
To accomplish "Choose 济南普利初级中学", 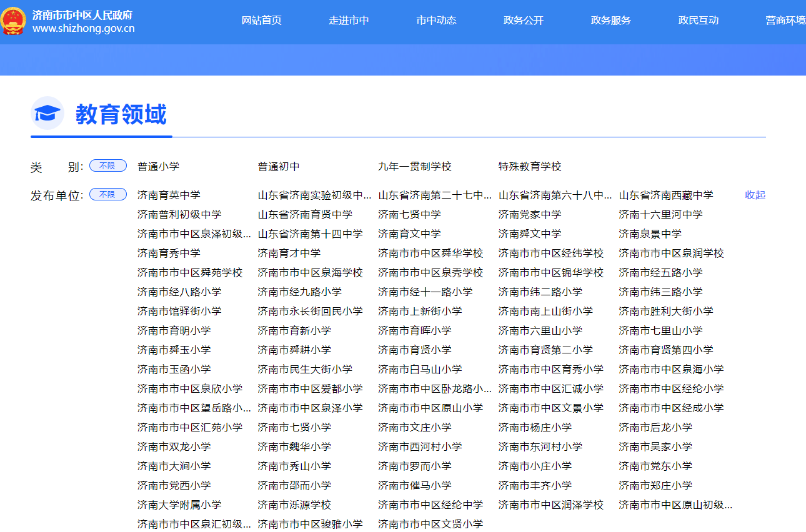I will click(179, 214).
